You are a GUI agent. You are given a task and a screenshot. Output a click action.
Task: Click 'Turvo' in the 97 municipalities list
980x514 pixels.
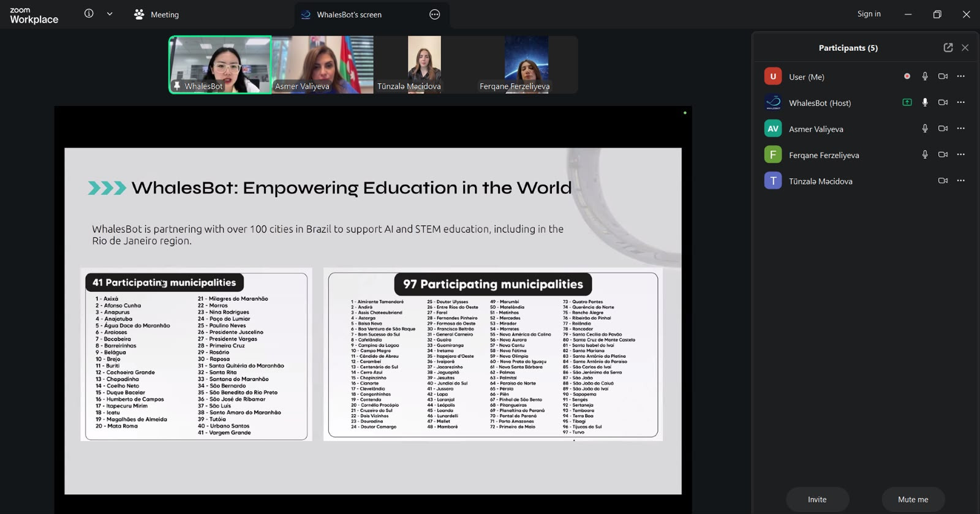578,432
